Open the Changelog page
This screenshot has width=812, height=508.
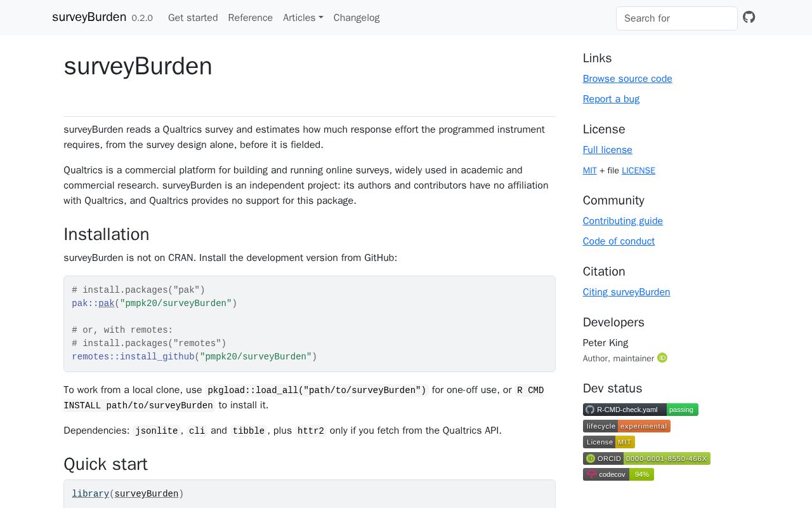(357, 18)
